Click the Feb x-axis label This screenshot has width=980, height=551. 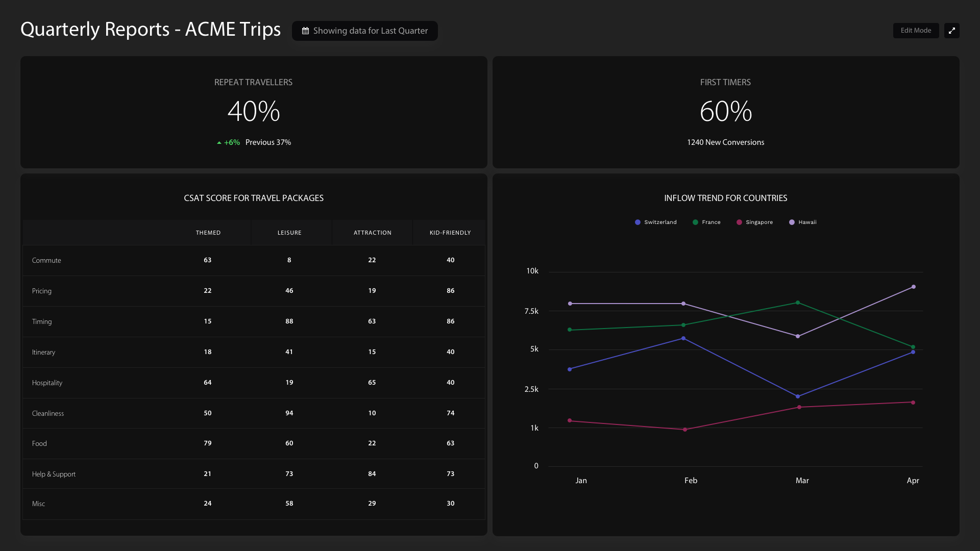[x=691, y=481]
